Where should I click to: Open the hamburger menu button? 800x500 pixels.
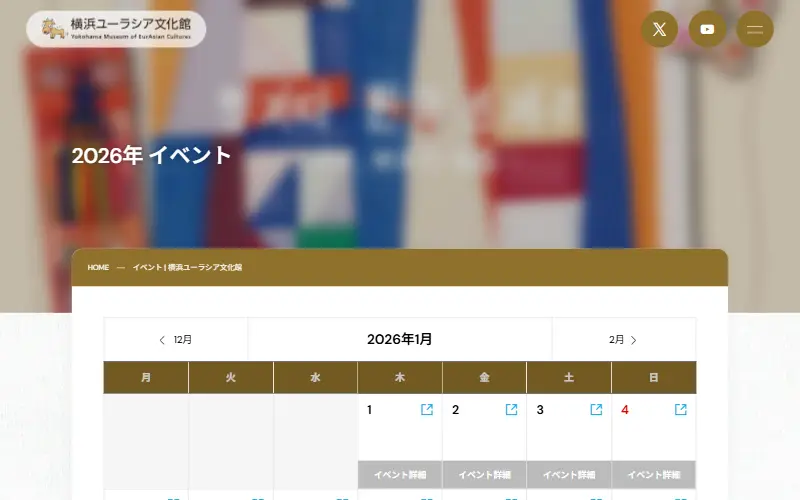[x=755, y=29]
